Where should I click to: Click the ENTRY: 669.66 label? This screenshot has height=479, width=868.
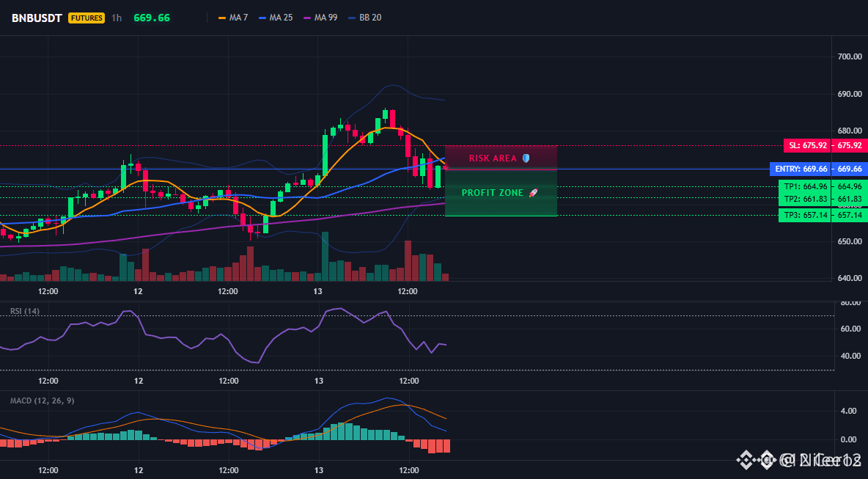(x=801, y=169)
